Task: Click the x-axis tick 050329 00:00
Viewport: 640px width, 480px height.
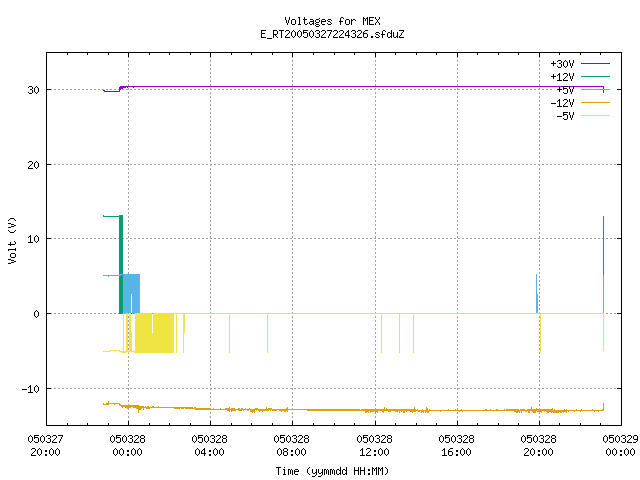Action: pos(620,446)
